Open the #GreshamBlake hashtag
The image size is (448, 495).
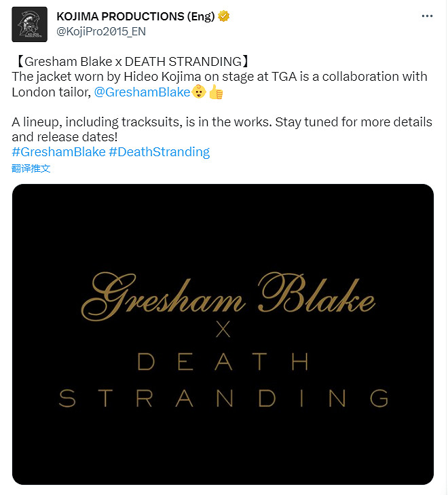click(x=58, y=152)
